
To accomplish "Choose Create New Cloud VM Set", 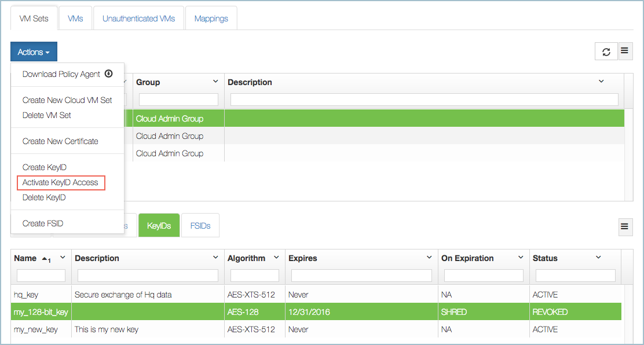I will click(67, 100).
